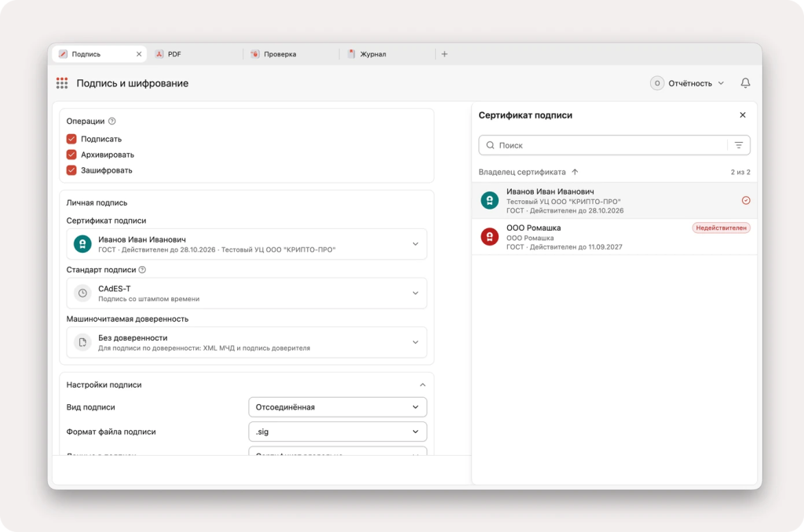This screenshot has width=804, height=532.
Task: Click the help icon next to Операции
Action: [x=112, y=121]
